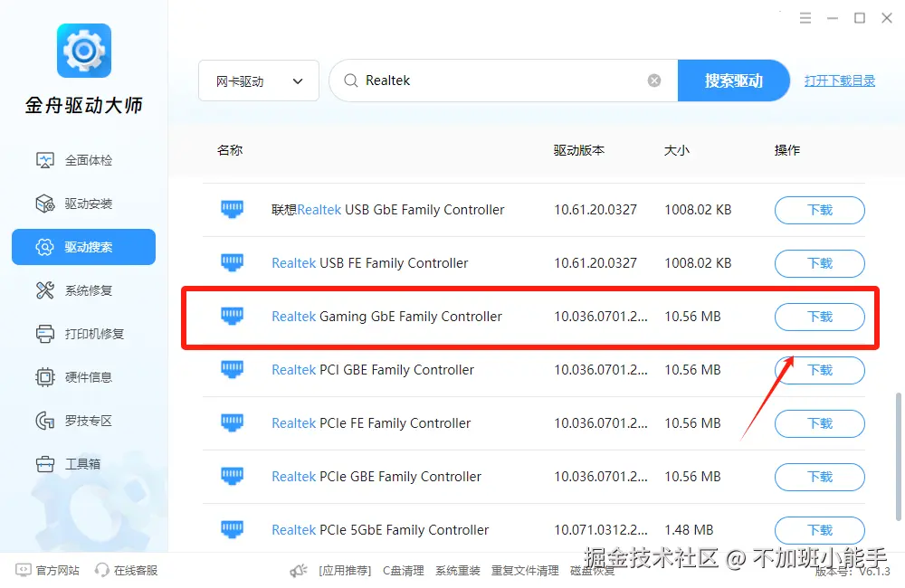This screenshot has width=905, height=588.
Task: Open the hamburger menu icon in title bar
Action: 805,18
